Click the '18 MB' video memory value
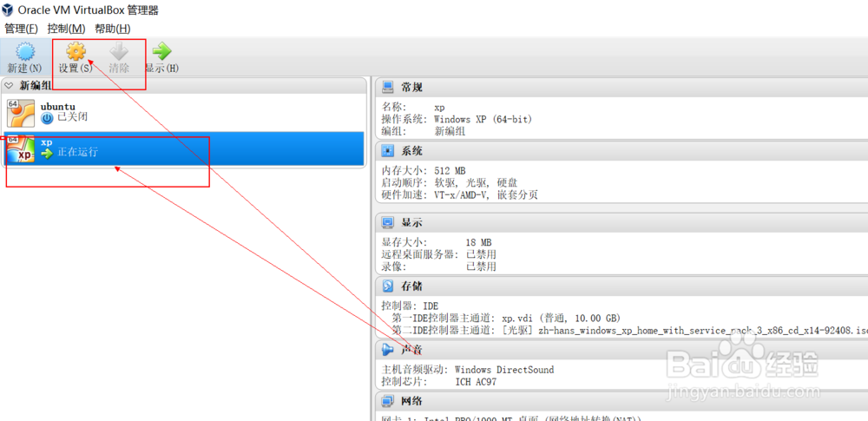Image resolution: width=868 pixels, height=421 pixels. tap(478, 243)
